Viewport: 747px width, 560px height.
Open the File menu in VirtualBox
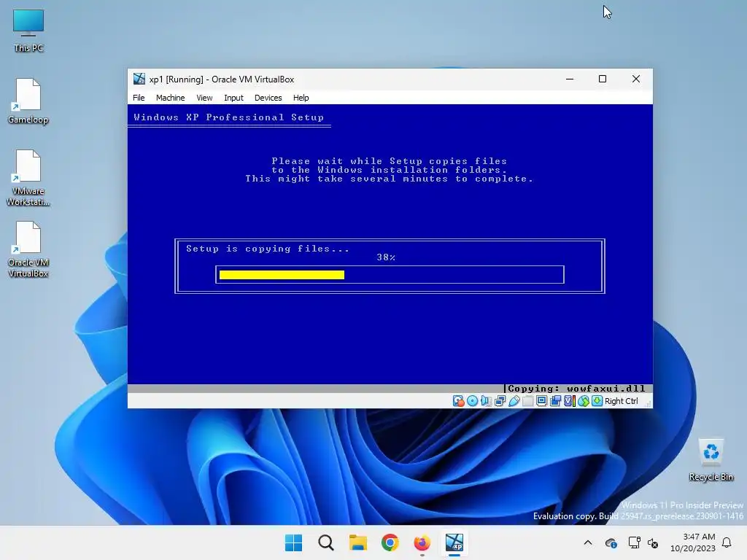(139, 98)
